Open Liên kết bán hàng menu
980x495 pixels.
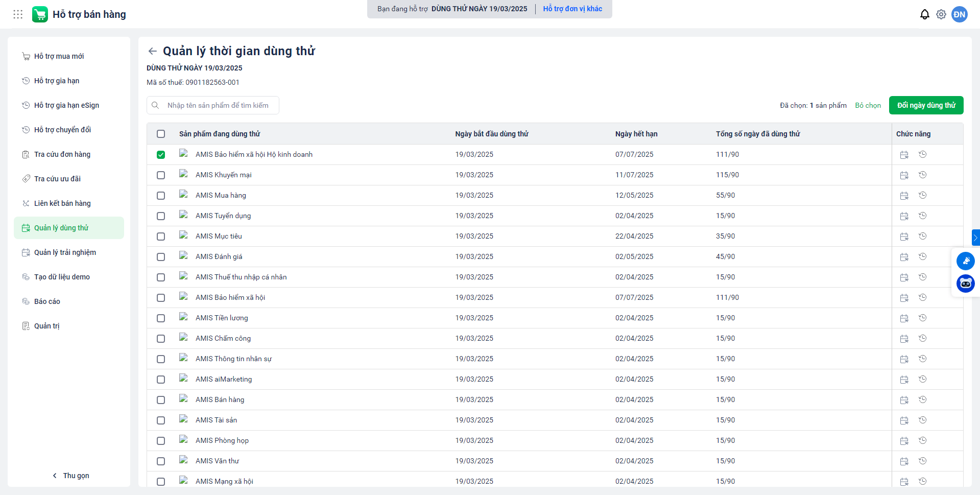pos(69,203)
